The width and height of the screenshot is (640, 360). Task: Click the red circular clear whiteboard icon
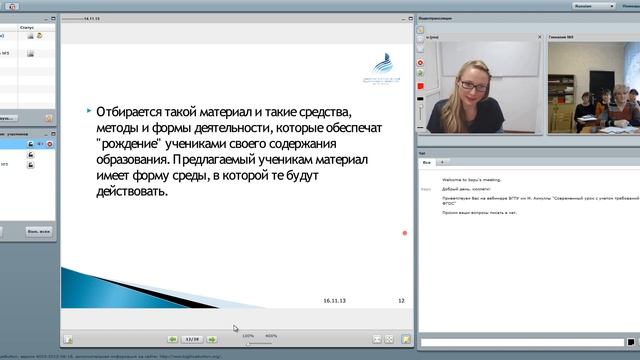(x=420, y=62)
